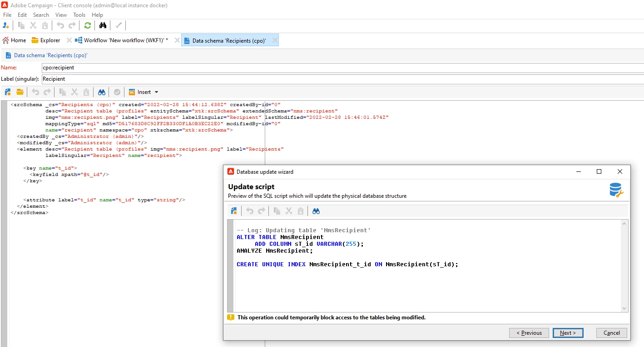Click Copy in the Database update wizard toolbar

tap(277, 211)
